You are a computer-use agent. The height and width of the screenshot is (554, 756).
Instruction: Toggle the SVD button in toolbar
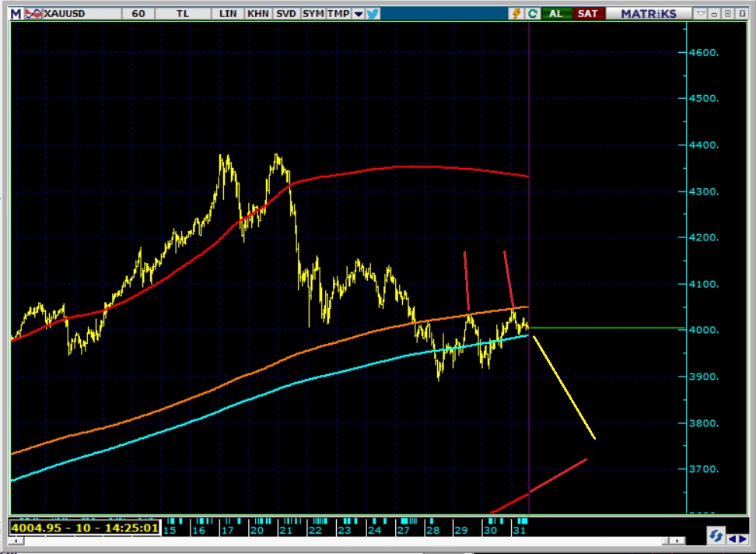(x=285, y=13)
